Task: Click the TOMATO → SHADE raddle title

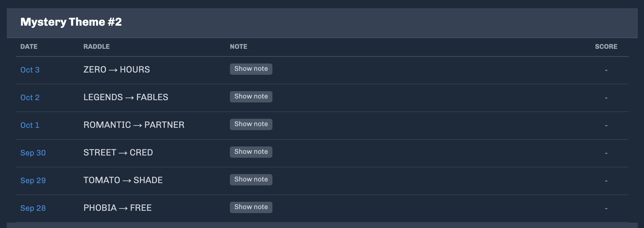Action: (x=123, y=180)
